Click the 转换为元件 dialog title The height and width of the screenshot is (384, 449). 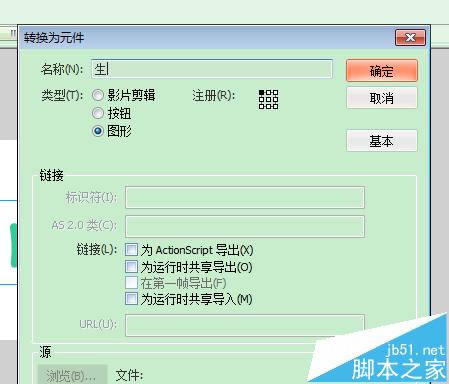coord(54,38)
